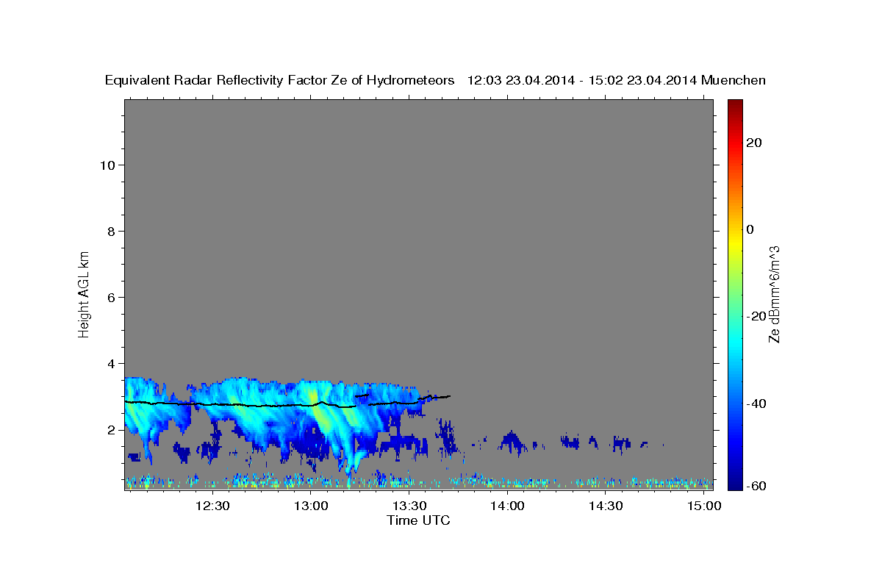This screenshot has width=882, height=588.
Task: Click the height tick label '4'
Action: [111, 363]
